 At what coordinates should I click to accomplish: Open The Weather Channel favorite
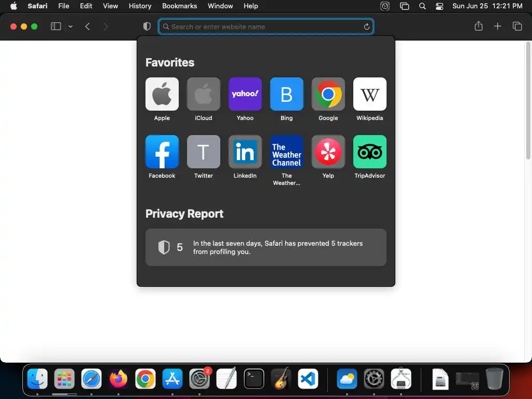coord(286,152)
